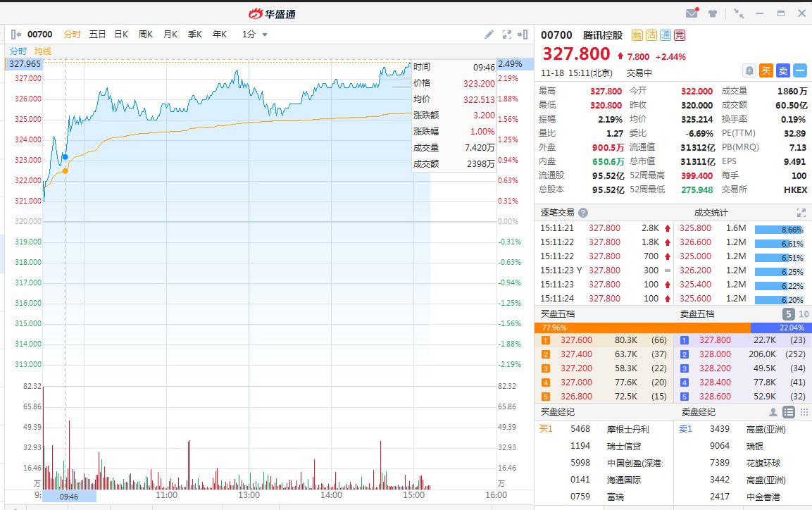Click the shirt skin theme icon
The height and width of the screenshot is (510, 812).
(713, 13)
